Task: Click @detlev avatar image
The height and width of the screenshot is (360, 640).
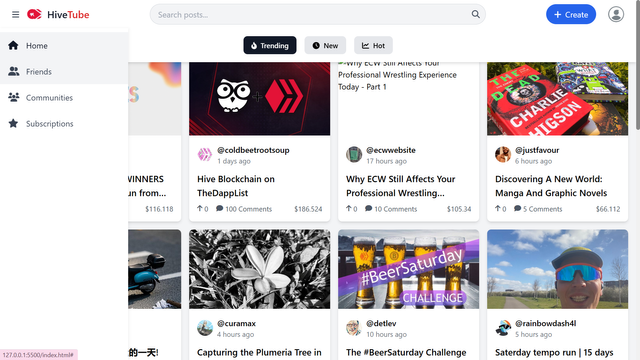Action: tap(354, 328)
